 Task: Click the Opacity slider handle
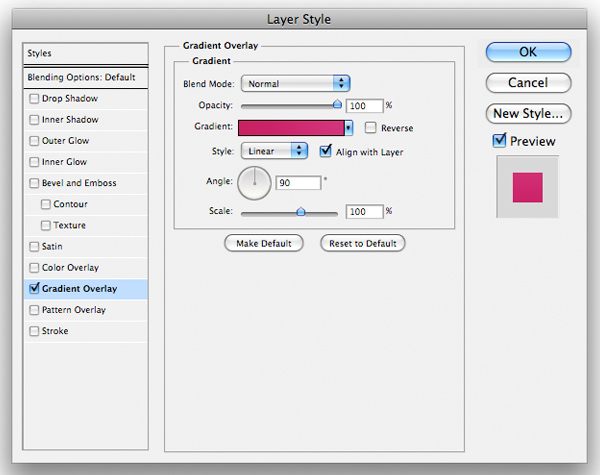(x=337, y=104)
